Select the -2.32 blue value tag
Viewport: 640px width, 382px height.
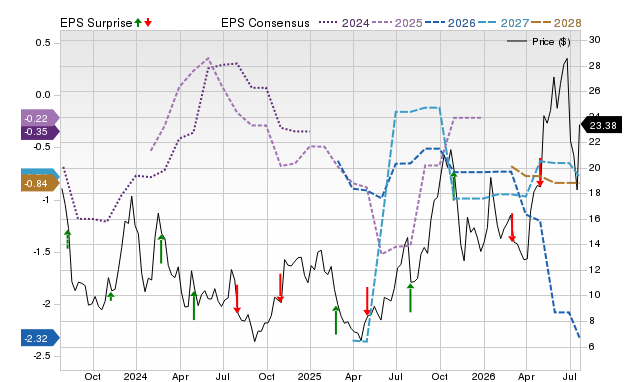click(40, 338)
